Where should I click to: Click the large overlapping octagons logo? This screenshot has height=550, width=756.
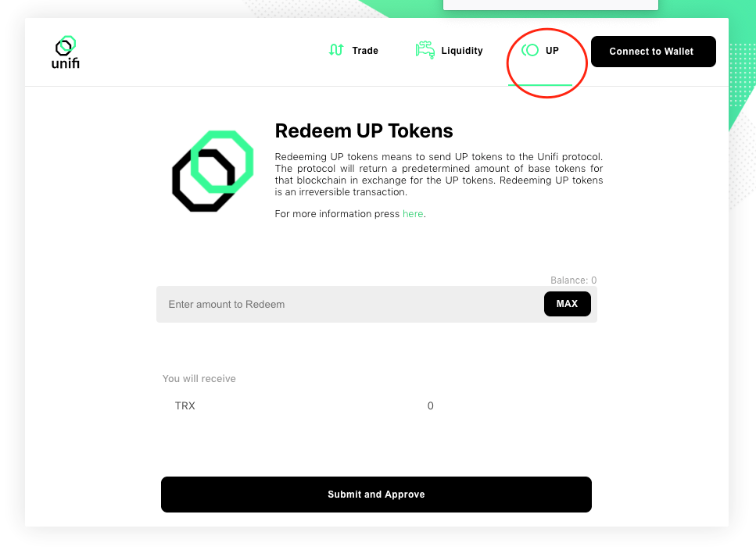[213, 171]
